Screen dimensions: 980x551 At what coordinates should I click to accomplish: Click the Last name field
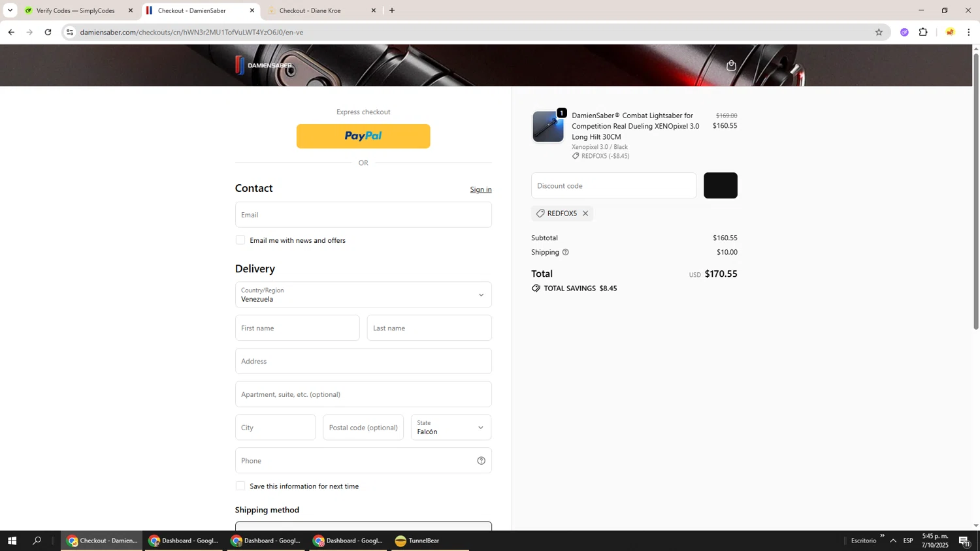[429, 328]
